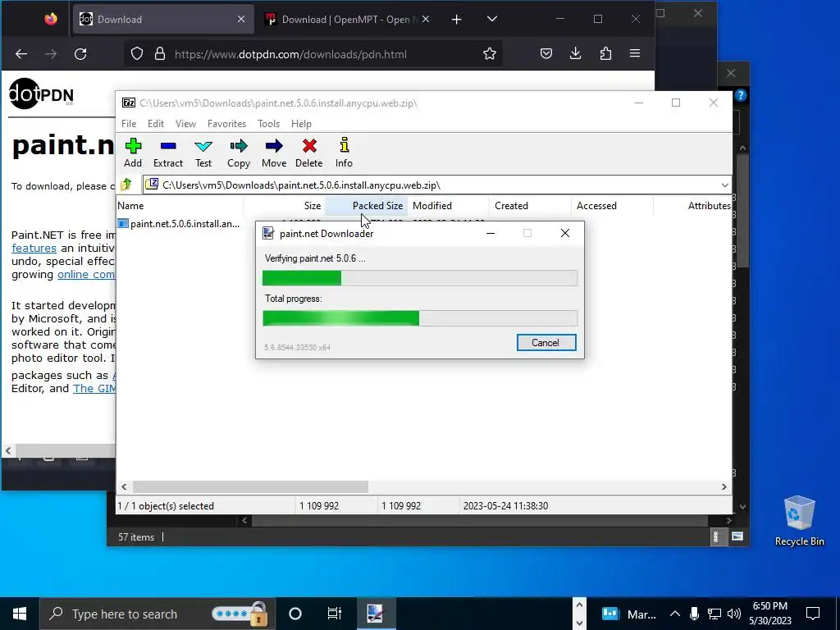This screenshot has width=840, height=630.
Task: Click the Cortana circle icon
Action: pyautogui.click(x=295, y=614)
